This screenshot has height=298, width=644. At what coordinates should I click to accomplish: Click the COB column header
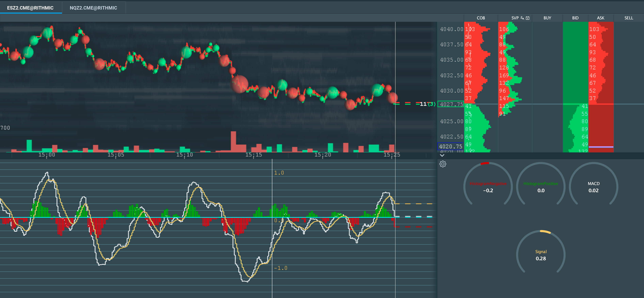[x=480, y=18]
